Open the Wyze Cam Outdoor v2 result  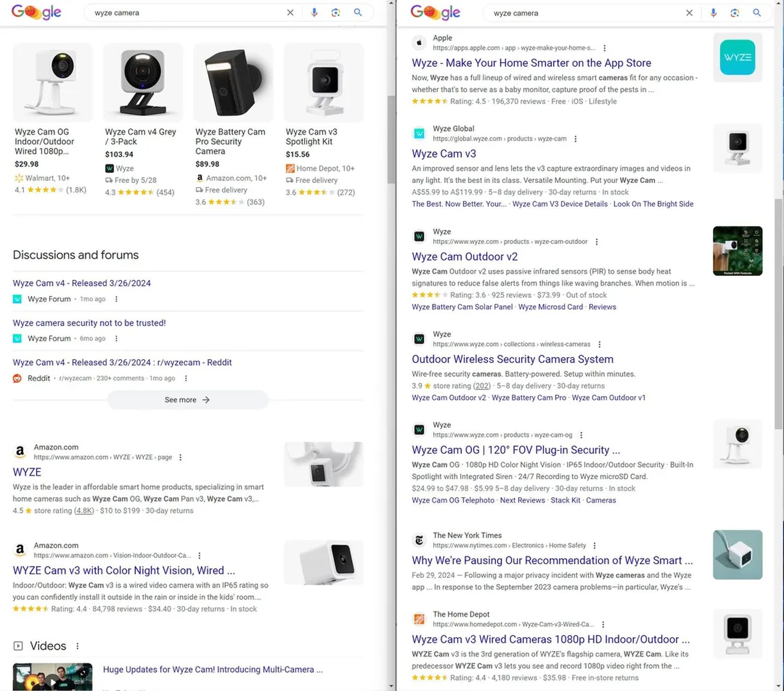point(464,257)
